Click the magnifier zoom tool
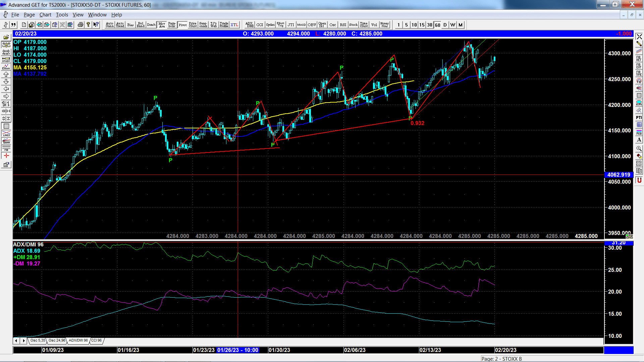Viewport: 644px width, 362px height. coord(639,148)
